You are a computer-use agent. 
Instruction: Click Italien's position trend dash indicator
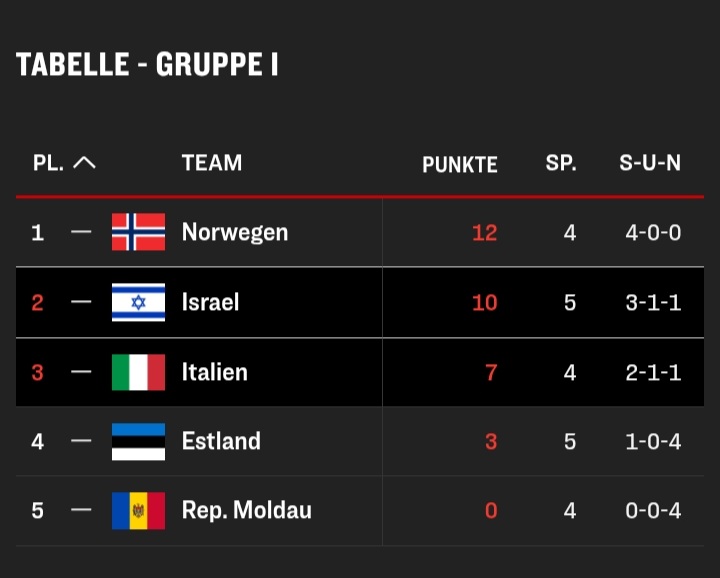(81, 371)
